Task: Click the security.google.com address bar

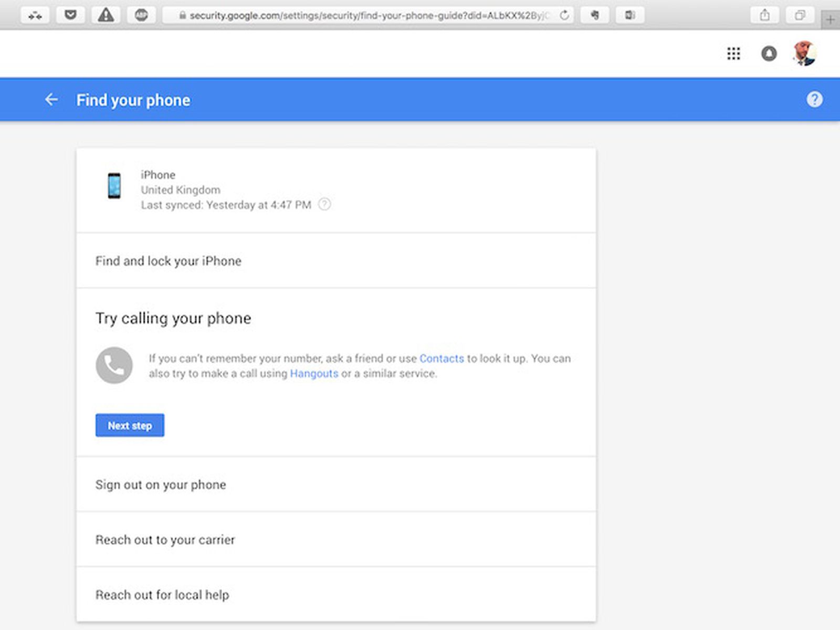Action: (x=367, y=15)
